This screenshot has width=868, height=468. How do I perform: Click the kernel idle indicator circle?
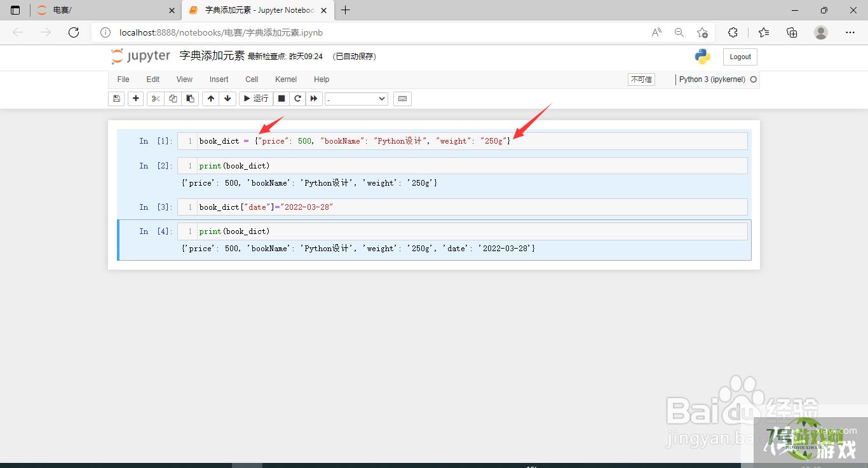pos(754,79)
